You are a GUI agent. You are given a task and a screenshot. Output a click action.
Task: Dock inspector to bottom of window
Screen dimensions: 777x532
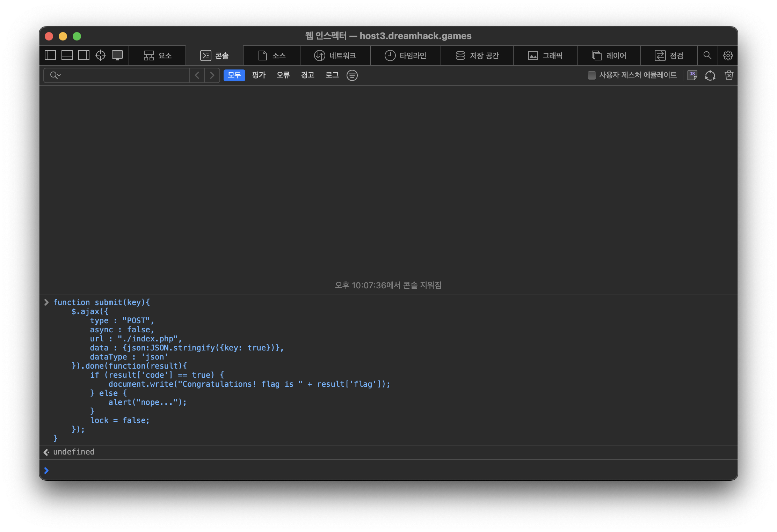point(67,55)
